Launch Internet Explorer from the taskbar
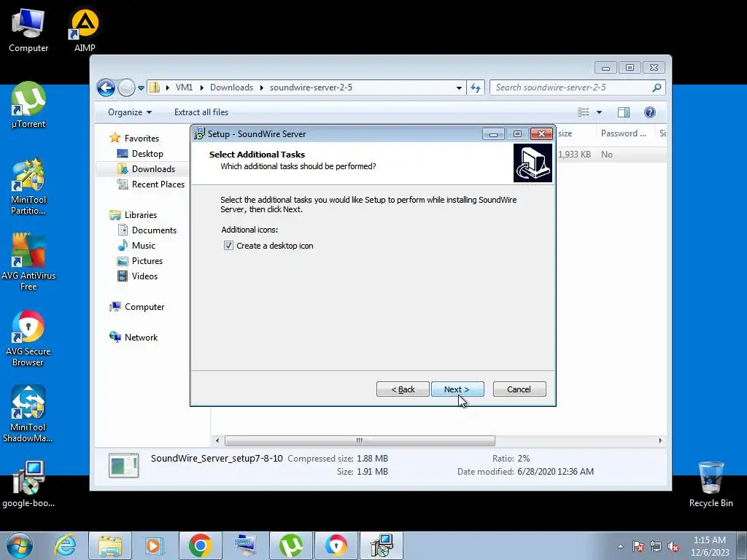 click(x=65, y=545)
